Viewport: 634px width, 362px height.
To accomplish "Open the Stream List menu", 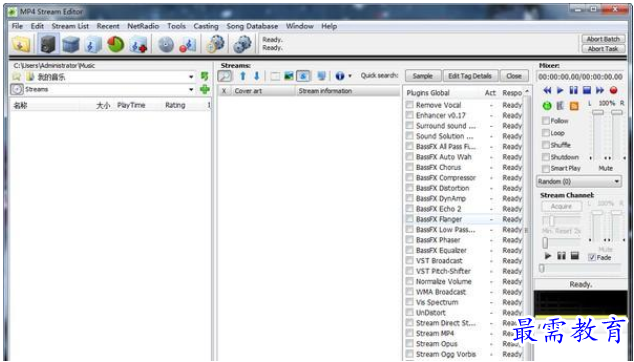I will pyautogui.click(x=70, y=26).
